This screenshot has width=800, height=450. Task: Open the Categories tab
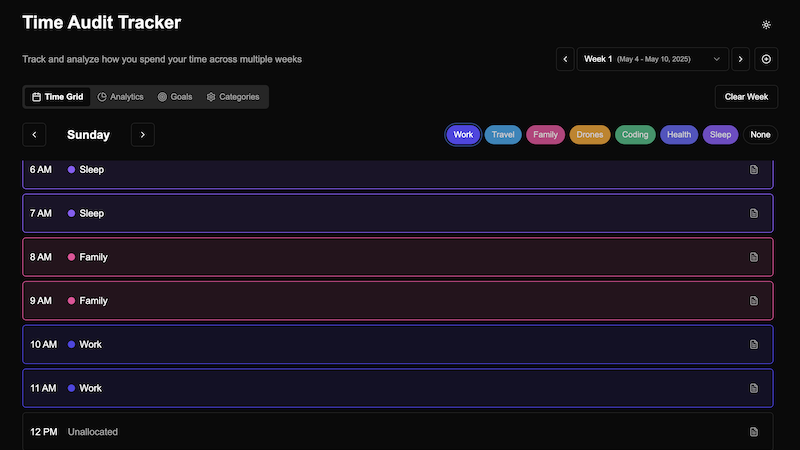[233, 97]
